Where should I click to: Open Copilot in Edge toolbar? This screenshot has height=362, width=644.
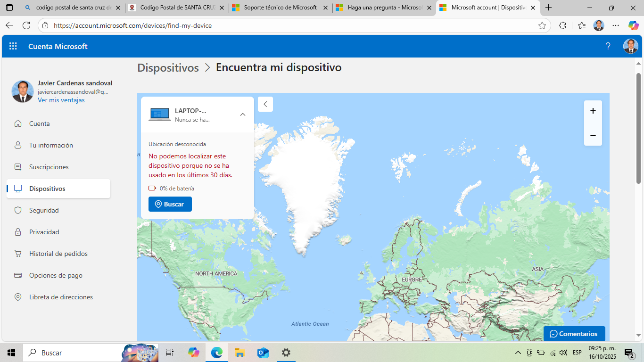click(x=633, y=25)
